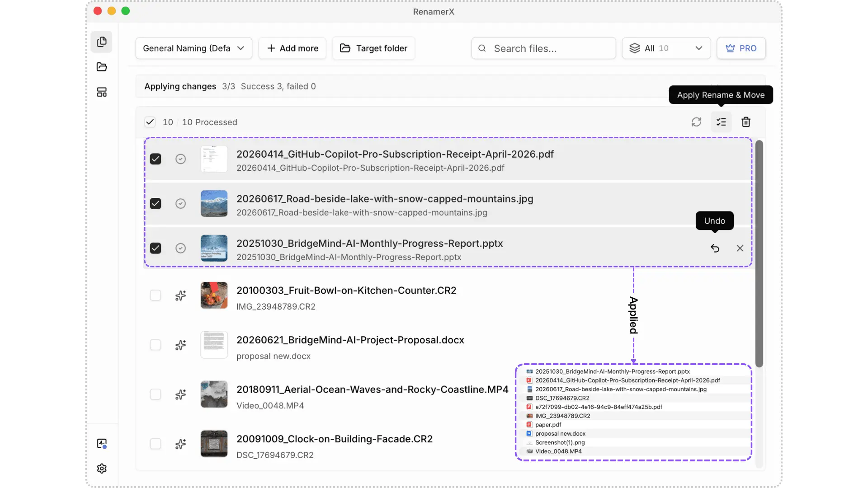Open the files view in the sidebar
Viewport: 868px width, 488px height.
point(102,42)
